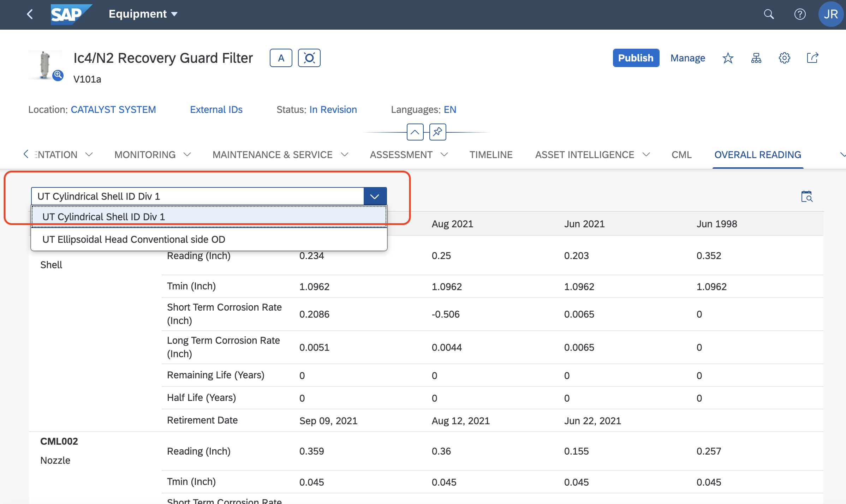Viewport: 846px width, 504px height.
Task: Collapse the header with up-arrow button
Action: point(415,132)
